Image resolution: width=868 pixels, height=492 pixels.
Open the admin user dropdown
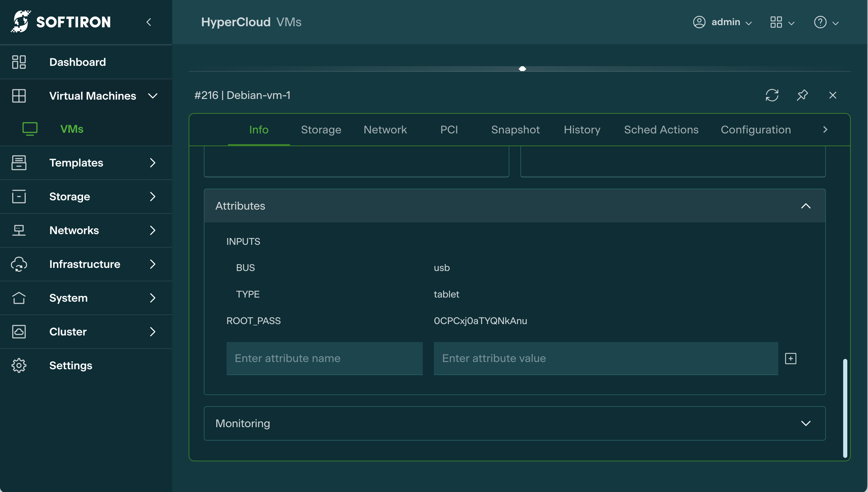722,22
